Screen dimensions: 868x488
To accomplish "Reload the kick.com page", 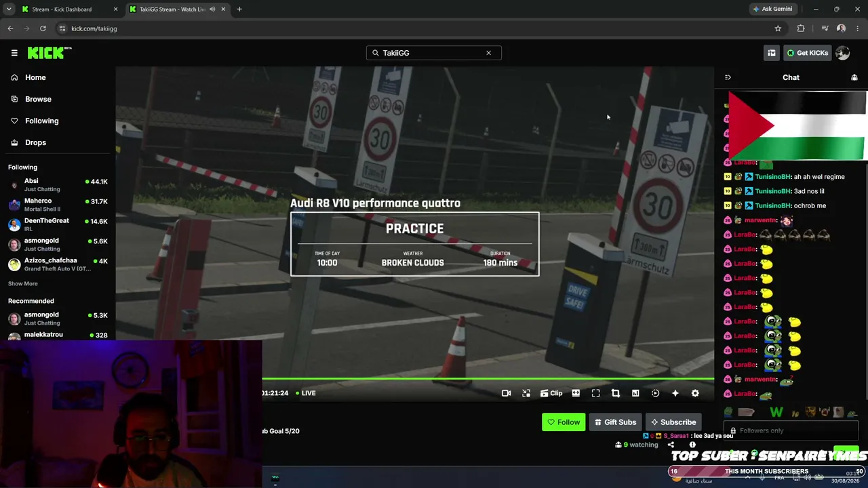I will pos(43,28).
